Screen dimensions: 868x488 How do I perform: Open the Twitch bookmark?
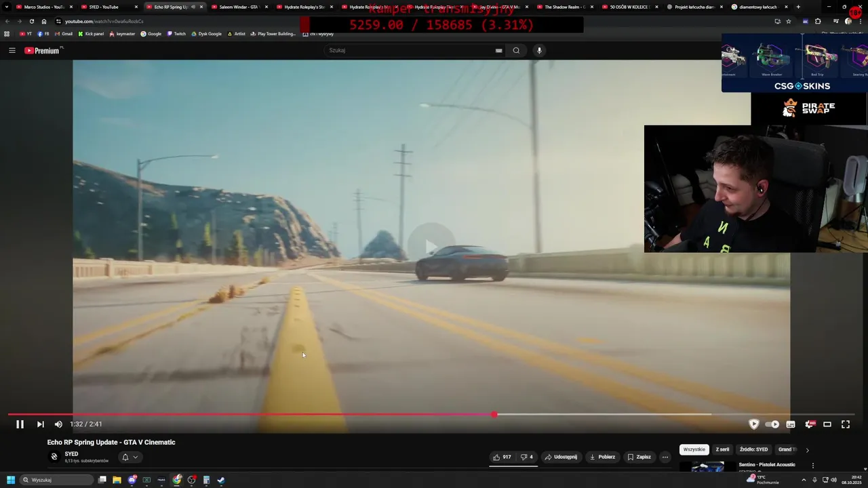click(x=176, y=34)
